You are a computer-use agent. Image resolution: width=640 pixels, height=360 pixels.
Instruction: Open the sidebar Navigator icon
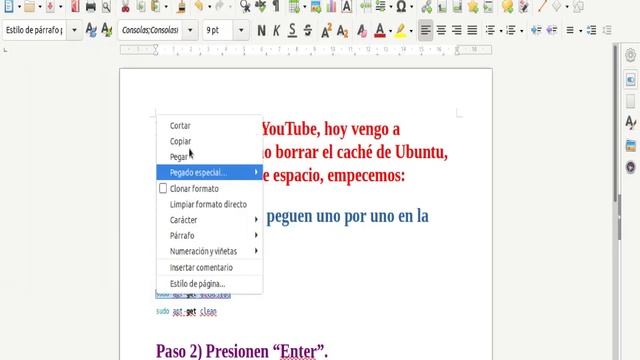631,167
